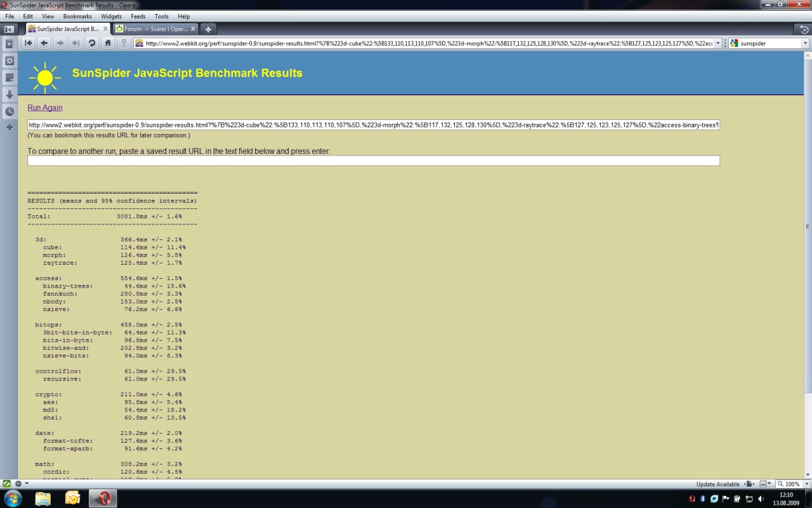Click the Update Available status text

(x=717, y=484)
